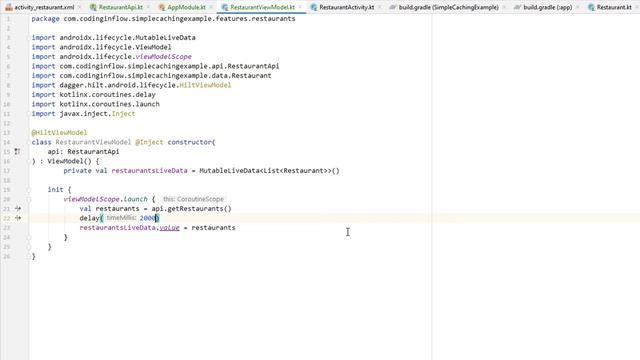The height and width of the screenshot is (360, 640).
Task: Click the javax.inject.Inject import
Action: [83, 113]
